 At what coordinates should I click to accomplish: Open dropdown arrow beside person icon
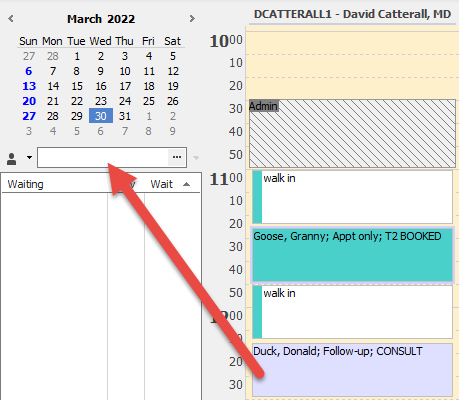[x=29, y=157]
